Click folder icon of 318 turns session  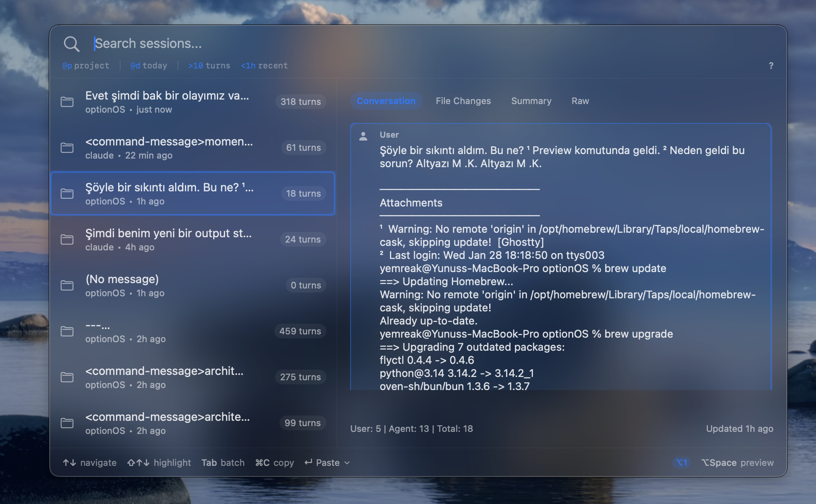point(67,102)
